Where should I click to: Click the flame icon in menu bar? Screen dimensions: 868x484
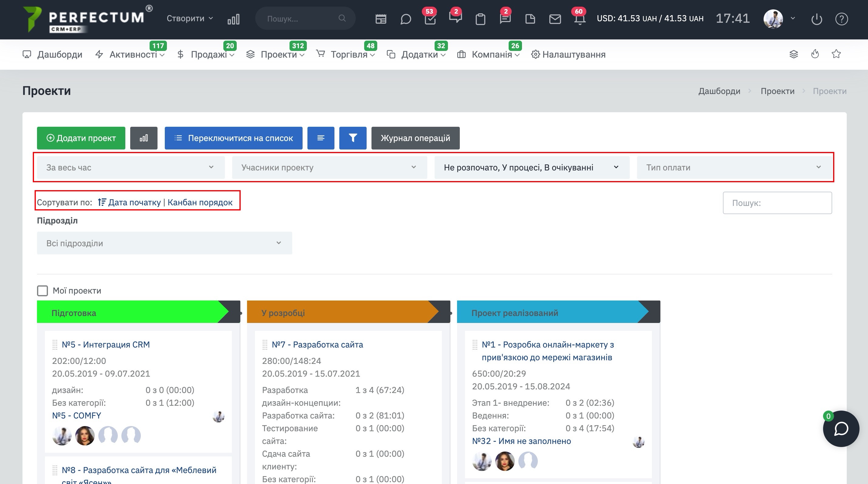click(815, 54)
